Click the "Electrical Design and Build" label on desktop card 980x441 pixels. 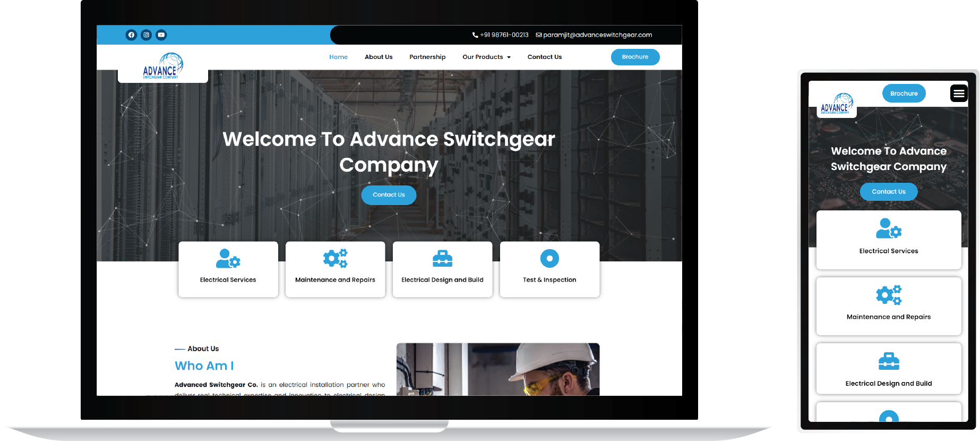(442, 280)
